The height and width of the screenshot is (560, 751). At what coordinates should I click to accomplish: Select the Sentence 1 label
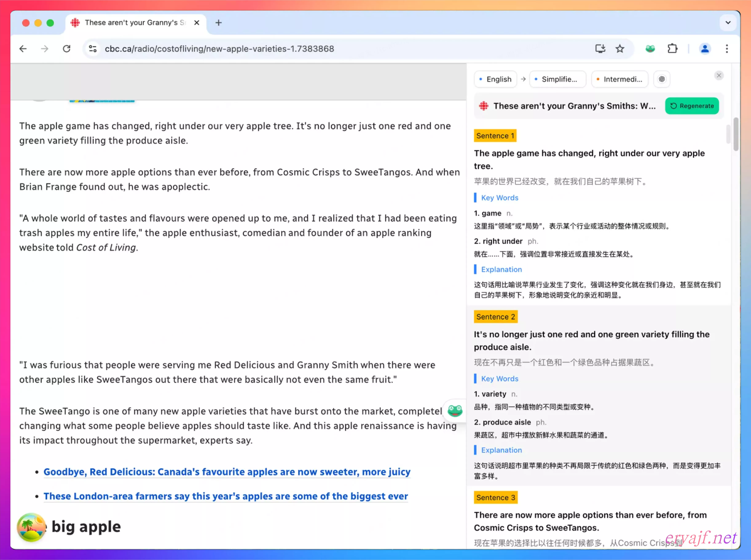[495, 136]
